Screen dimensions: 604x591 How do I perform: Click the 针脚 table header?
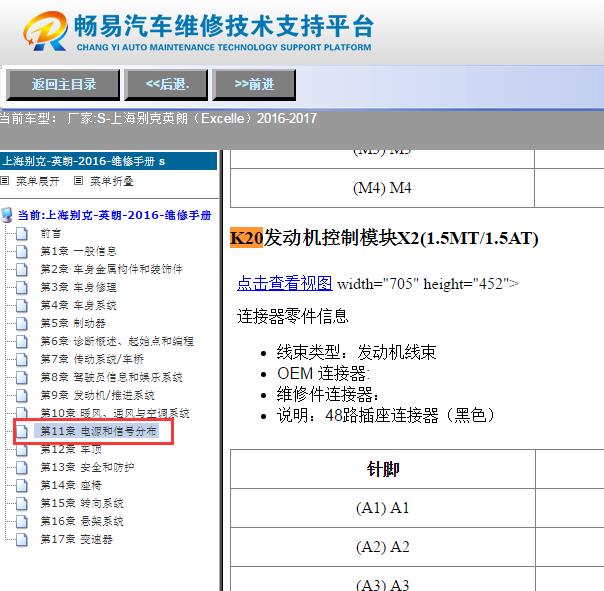(x=383, y=469)
